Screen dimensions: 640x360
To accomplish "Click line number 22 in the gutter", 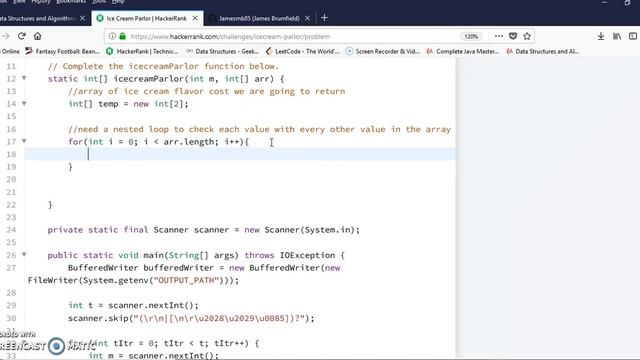I will (11, 204).
